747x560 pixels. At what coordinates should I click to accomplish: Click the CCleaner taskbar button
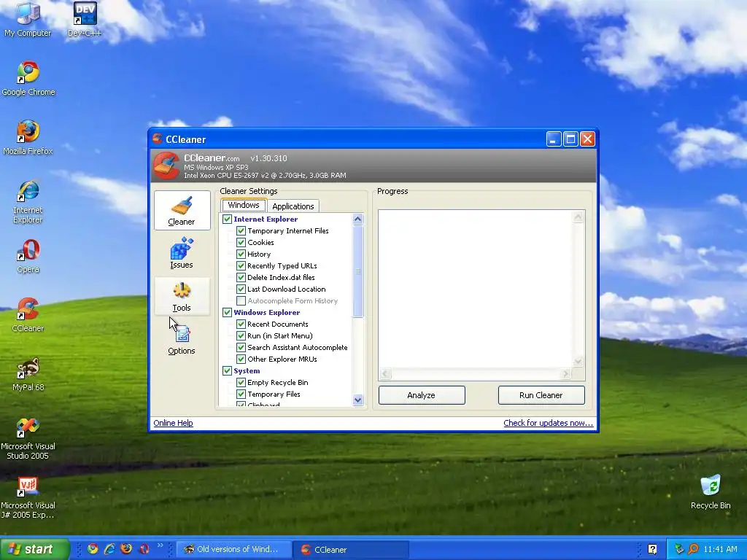click(351, 550)
